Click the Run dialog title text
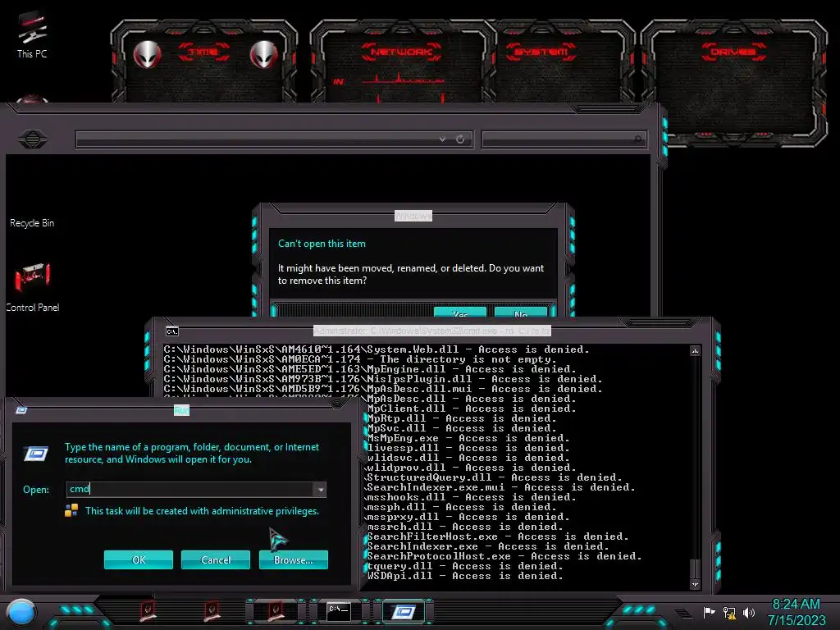 click(x=181, y=410)
